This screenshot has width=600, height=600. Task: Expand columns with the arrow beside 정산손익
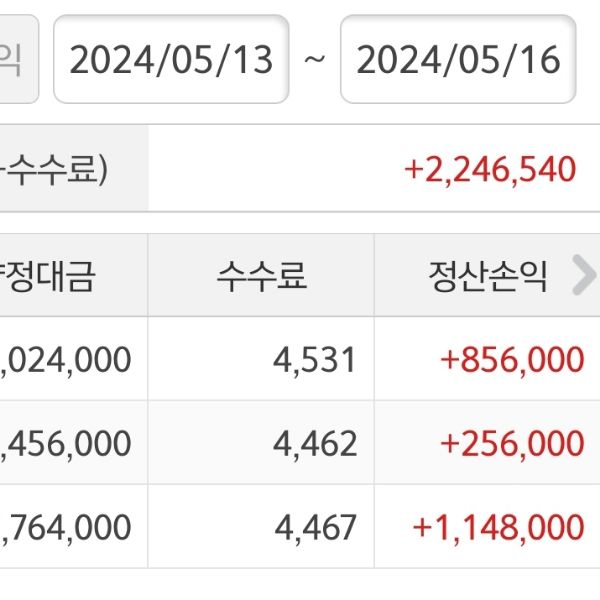pos(582,277)
